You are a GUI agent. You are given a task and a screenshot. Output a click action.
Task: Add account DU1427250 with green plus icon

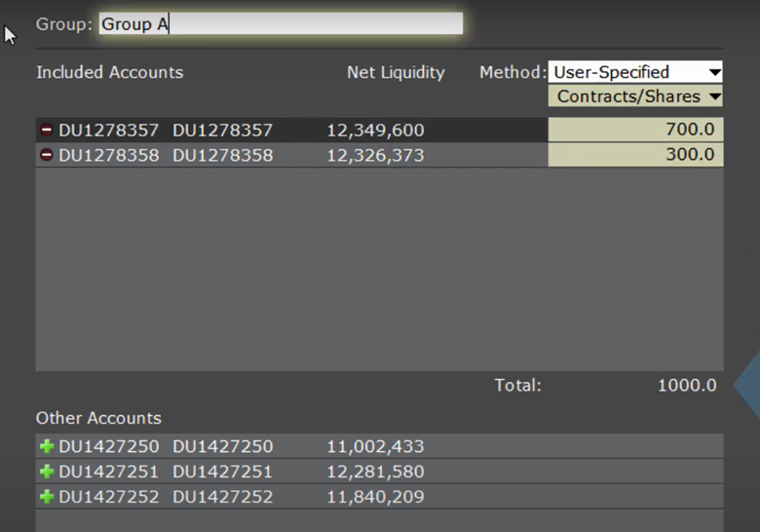click(46, 447)
